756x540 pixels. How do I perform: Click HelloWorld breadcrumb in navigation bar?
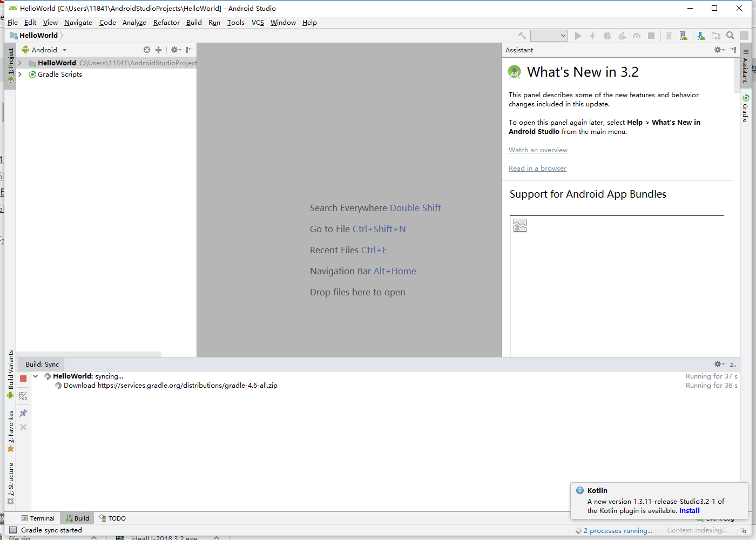point(38,36)
